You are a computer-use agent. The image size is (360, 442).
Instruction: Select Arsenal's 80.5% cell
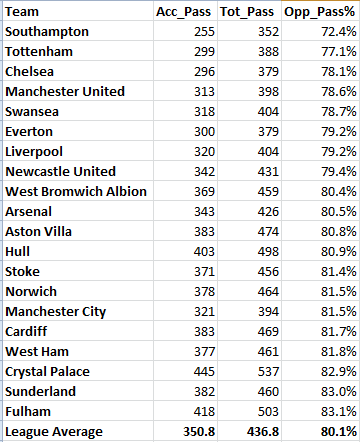point(320,212)
